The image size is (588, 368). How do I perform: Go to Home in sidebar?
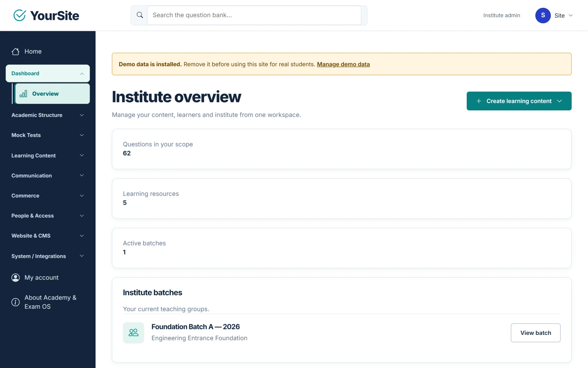click(48, 52)
